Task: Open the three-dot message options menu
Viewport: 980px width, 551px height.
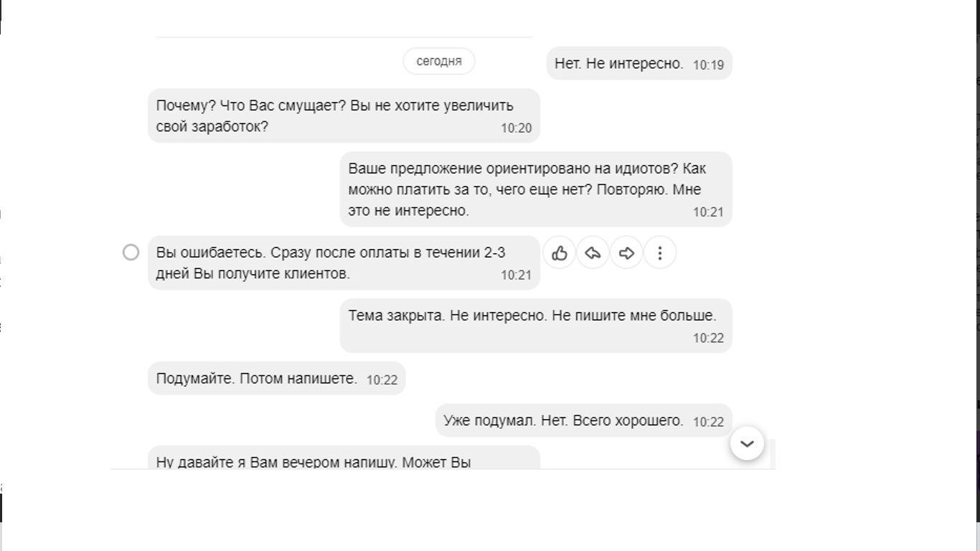Action: tap(660, 253)
